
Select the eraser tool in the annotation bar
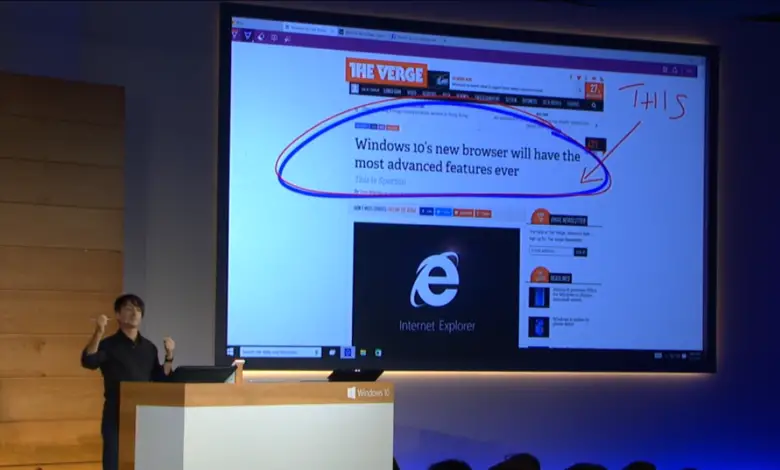tap(261, 36)
